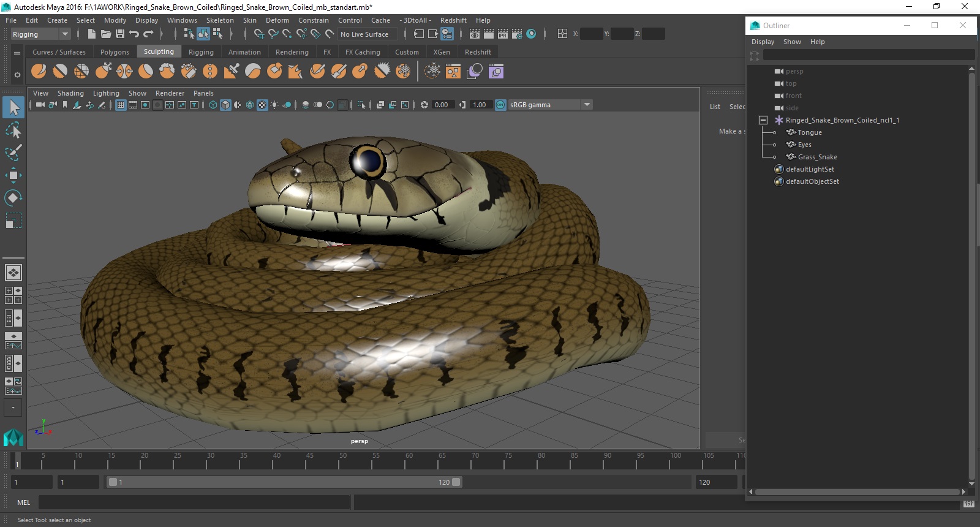Viewport: 980px width, 527px height.
Task: Click the Undo arrow icon
Action: pos(134,34)
